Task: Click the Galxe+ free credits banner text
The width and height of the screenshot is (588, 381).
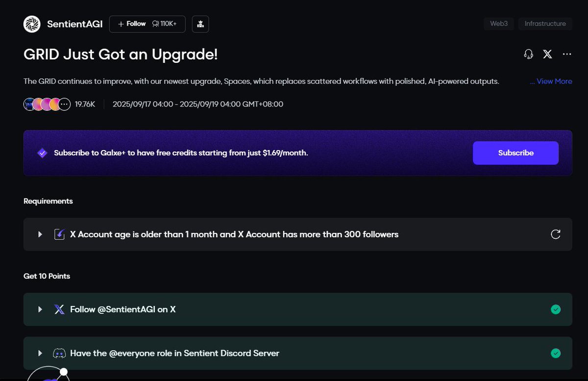Action: point(181,153)
